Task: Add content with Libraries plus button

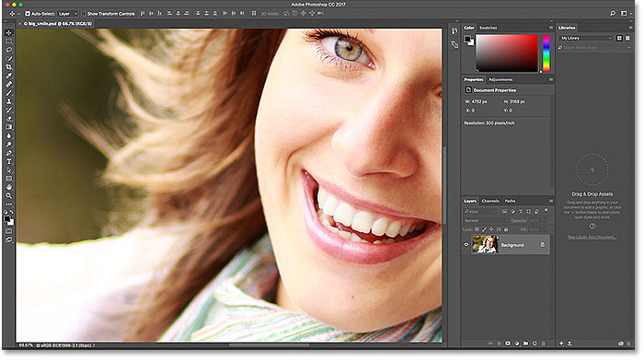Action: point(561,344)
